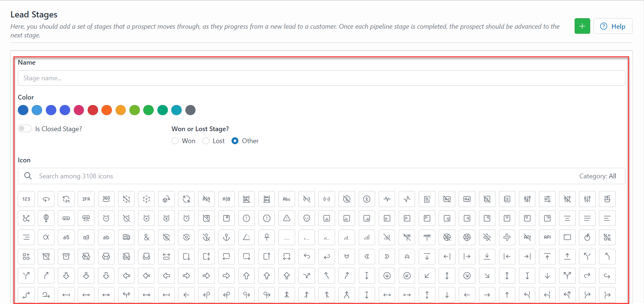Pick the red color swatch
Screen dimensions: 644x304
pos(93,110)
